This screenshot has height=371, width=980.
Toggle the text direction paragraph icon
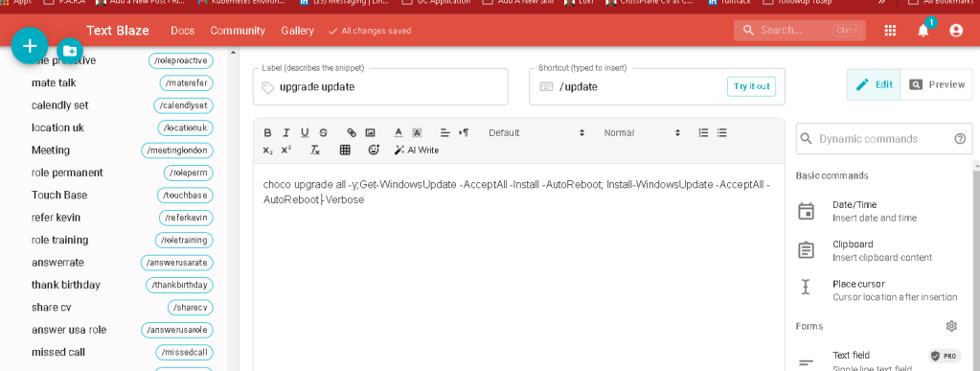(x=464, y=132)
